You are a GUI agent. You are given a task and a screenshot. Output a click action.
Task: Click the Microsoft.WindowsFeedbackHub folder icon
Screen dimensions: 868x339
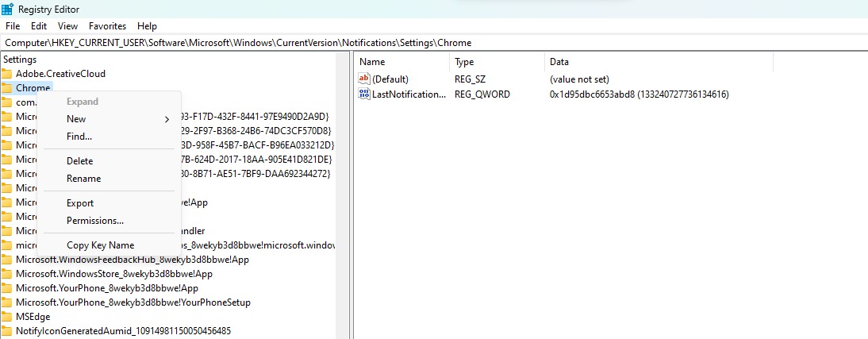coord(7,260)
